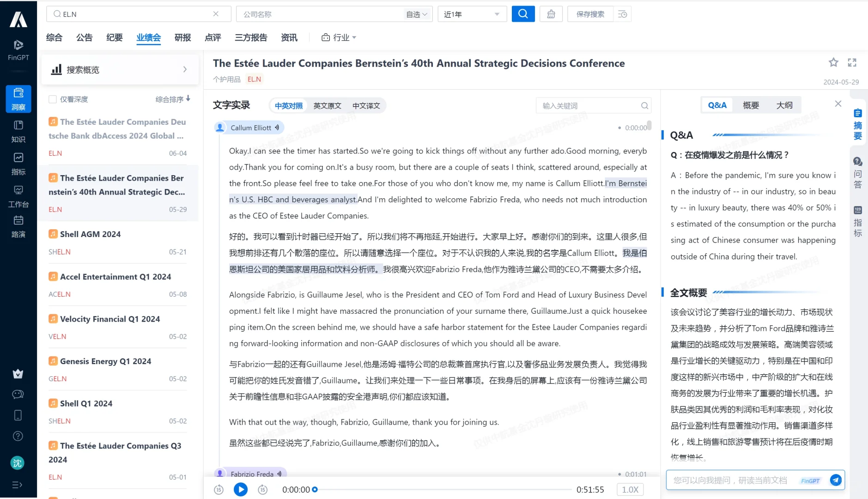Open the 指标 sidebar section

18,164
